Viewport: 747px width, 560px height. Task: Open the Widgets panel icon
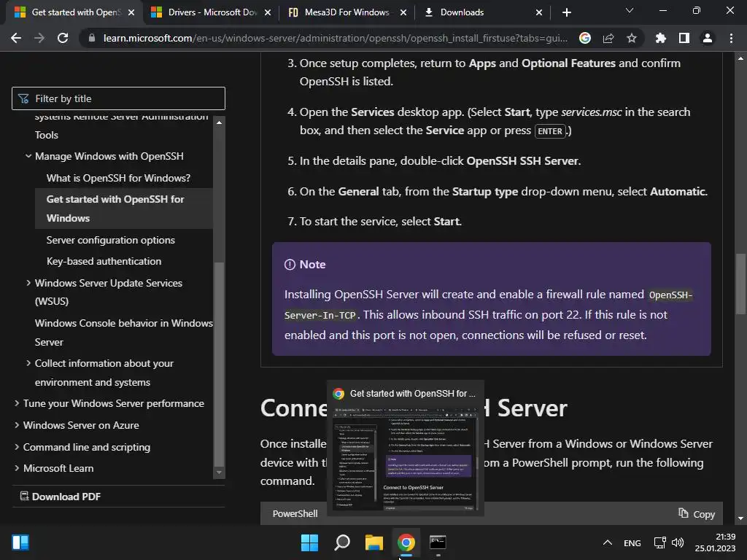[x=20, y=542]
